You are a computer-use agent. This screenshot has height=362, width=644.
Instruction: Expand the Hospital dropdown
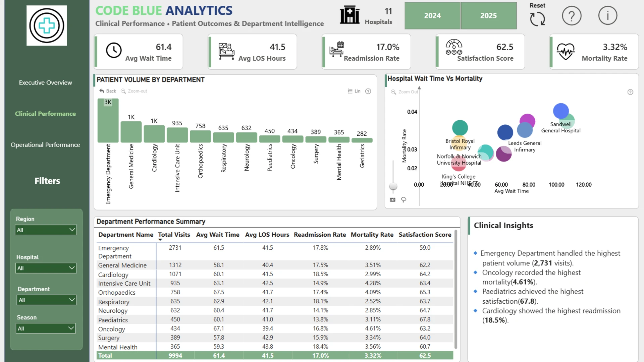46,268
